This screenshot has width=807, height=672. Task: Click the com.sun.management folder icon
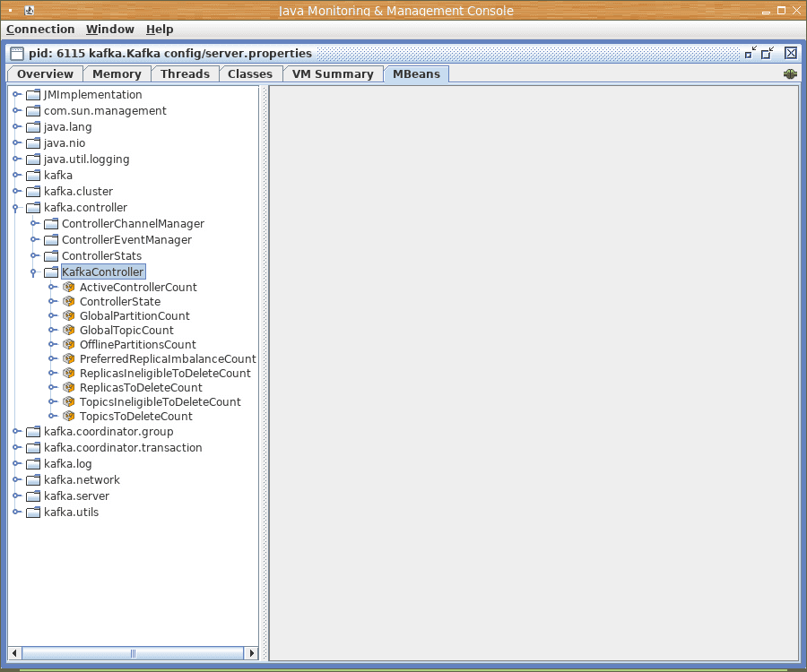[x=33, y=110]
